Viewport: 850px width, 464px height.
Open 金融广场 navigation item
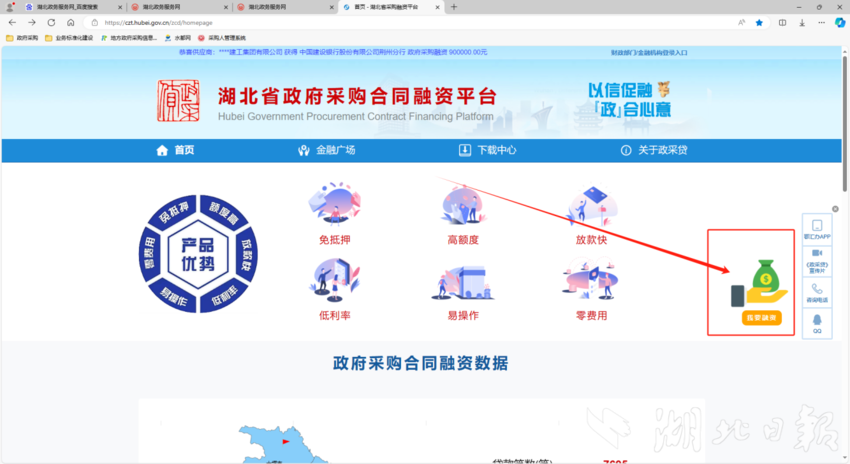click(327, 150)
